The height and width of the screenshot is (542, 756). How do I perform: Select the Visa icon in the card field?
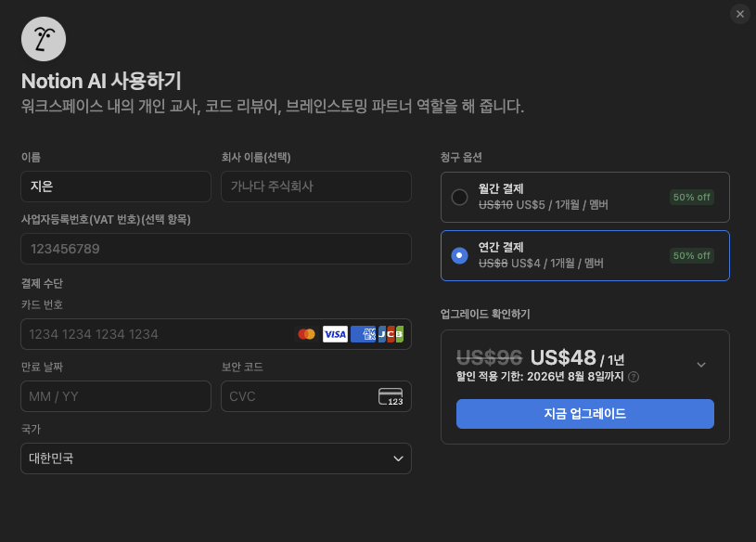pos(335,333)
